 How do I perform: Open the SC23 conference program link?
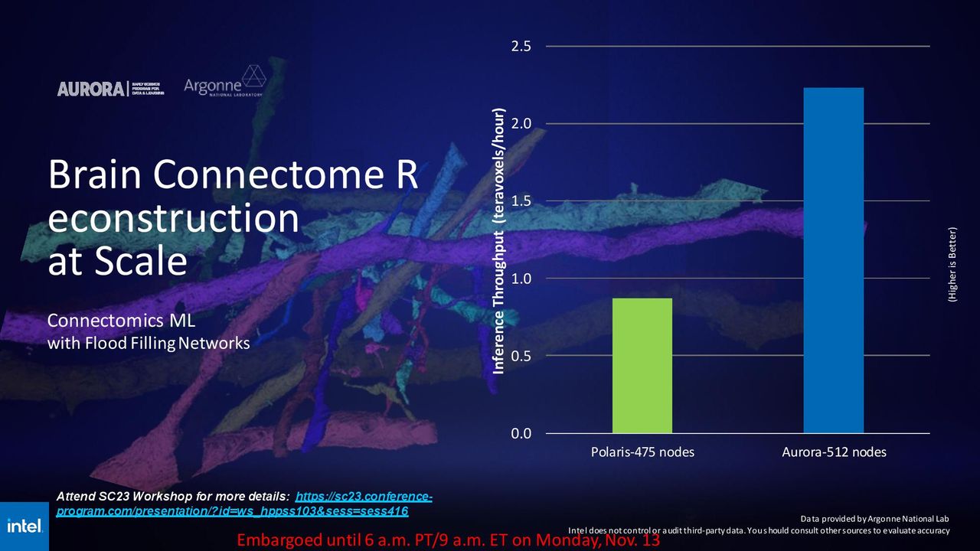(x=244, y=504)
